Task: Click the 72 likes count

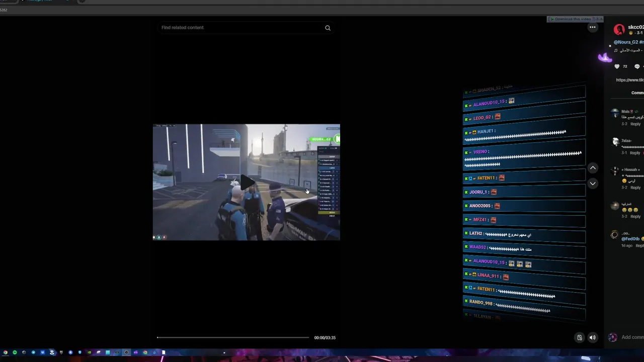Action: coord(625,66)
